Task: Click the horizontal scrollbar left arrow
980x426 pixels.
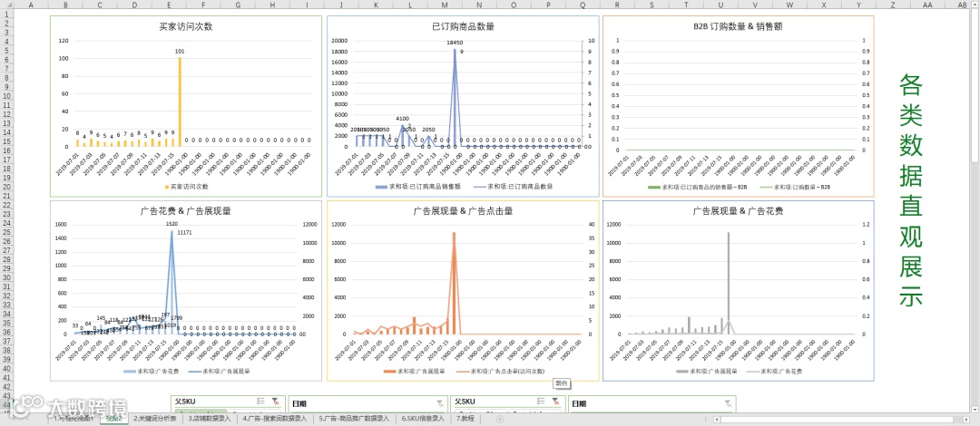Action: click(x=718, y=419)
